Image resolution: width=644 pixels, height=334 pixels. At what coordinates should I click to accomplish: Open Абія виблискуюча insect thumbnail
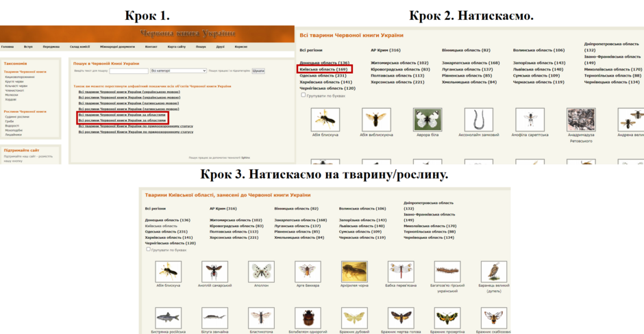coord(376,119)
